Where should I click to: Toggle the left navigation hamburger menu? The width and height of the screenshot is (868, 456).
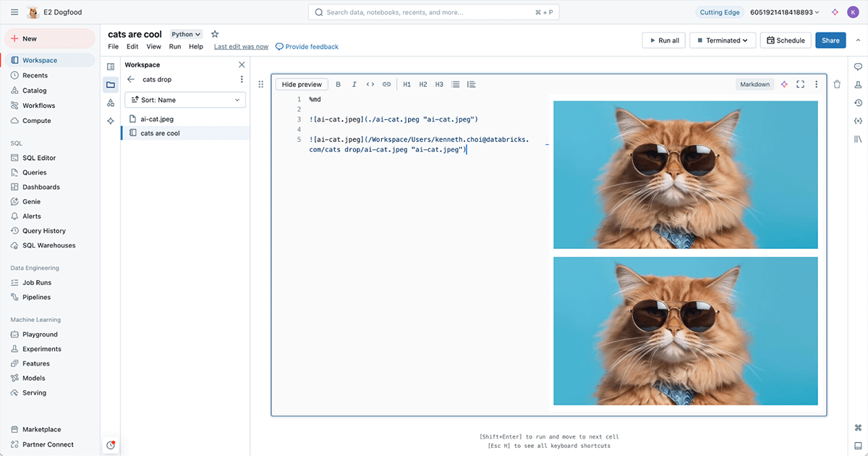pos(14,12)
